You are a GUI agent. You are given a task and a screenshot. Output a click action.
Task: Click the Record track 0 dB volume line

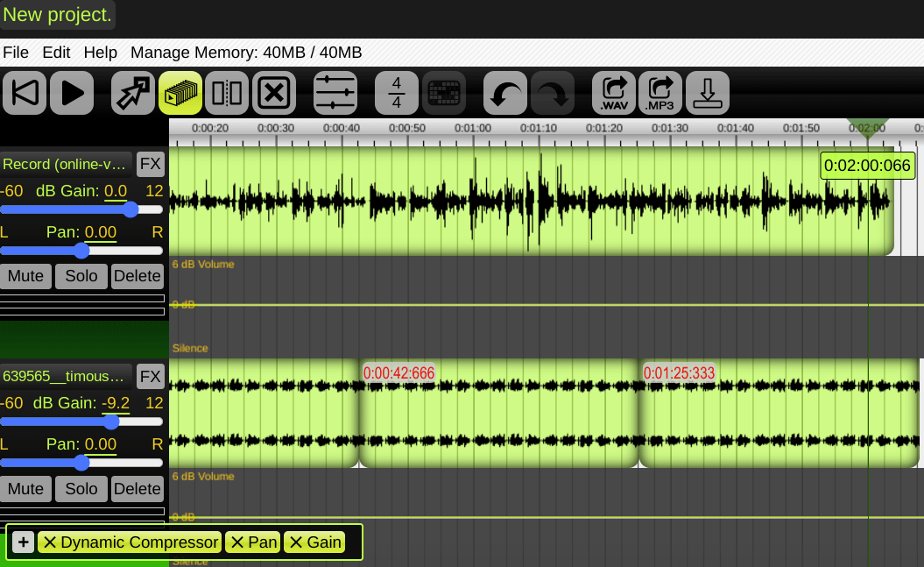pyautogui.click(x=547, y=305)
